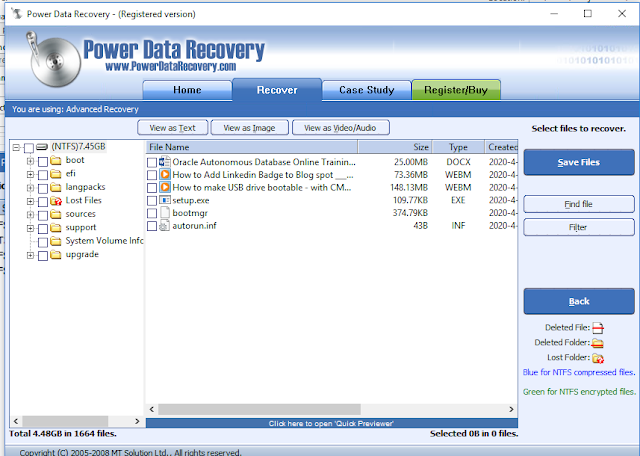Check the box for USB drive bootable video
640x456 pixels.
152,188
